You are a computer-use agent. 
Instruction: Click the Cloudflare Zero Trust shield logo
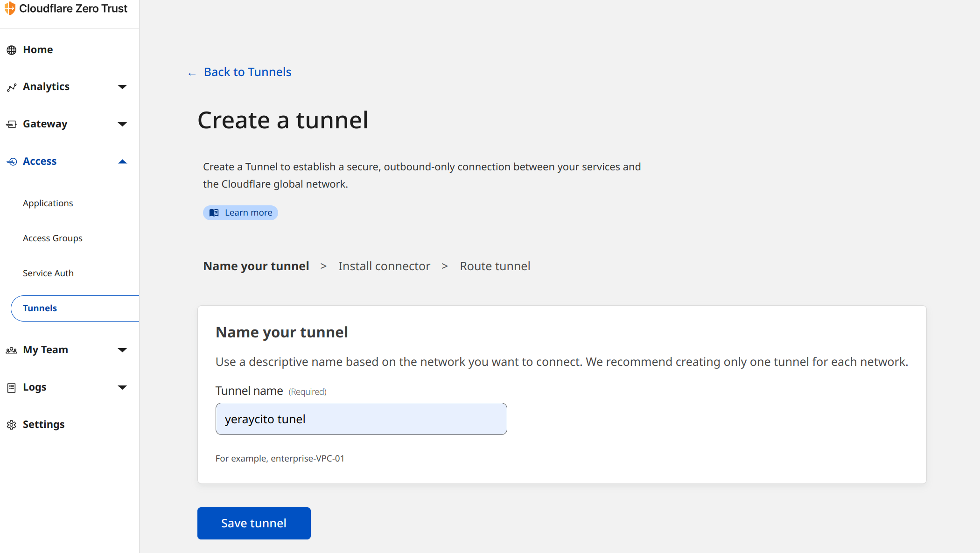(x=10, y=8)
